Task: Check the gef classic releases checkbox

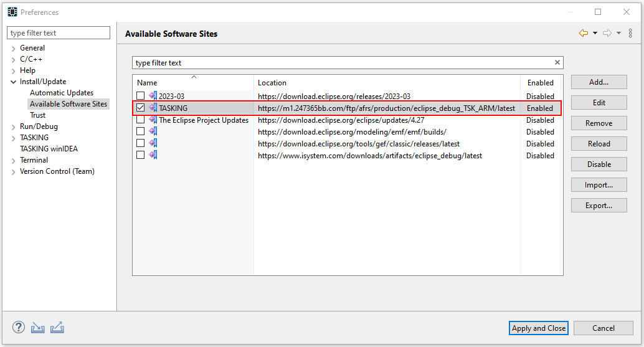Action: [141, 143]
